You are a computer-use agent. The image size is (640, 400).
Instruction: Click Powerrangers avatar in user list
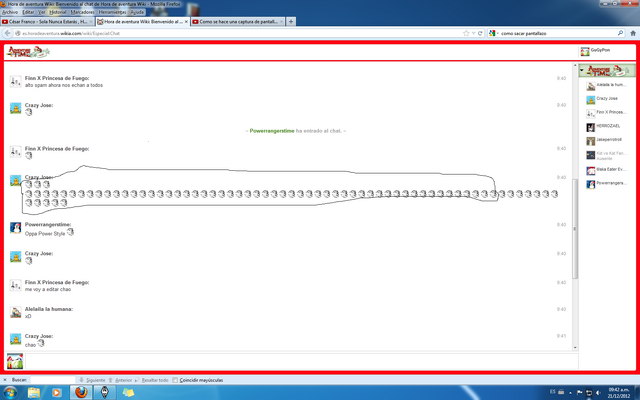[591, 184]
